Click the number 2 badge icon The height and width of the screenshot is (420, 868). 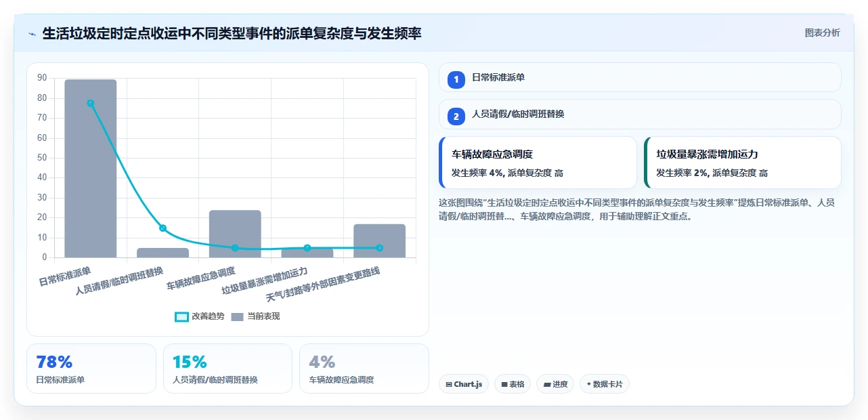click(x=456, y=116)
